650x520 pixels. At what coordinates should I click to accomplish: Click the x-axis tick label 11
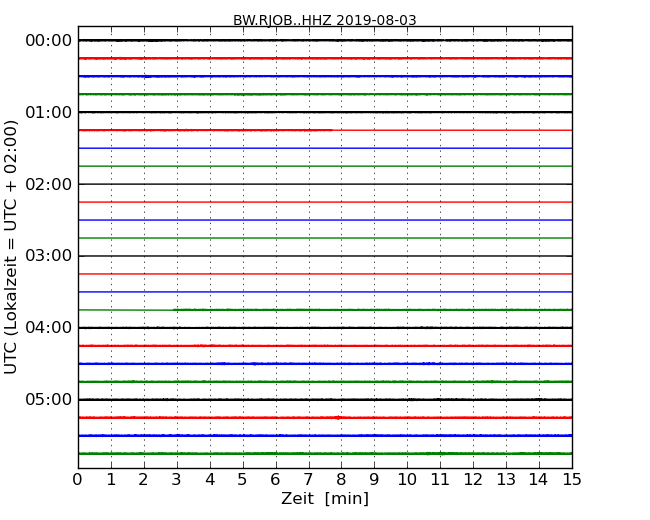point(440,480)
